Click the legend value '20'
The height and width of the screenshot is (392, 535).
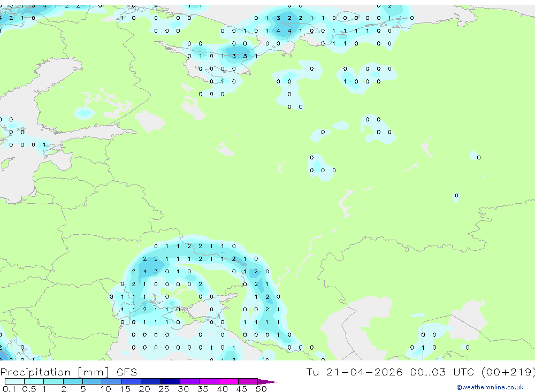tap(144, 389)
